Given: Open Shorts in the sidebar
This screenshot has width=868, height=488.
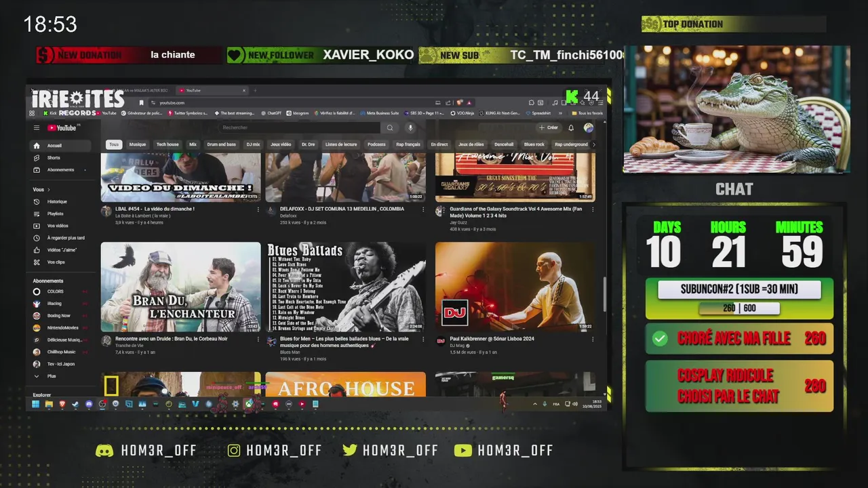Looking at the screenshot, I should (61, 158).
